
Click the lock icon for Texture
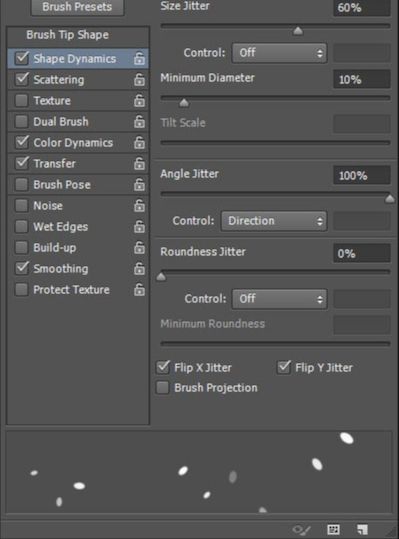[x=139, y=101]
